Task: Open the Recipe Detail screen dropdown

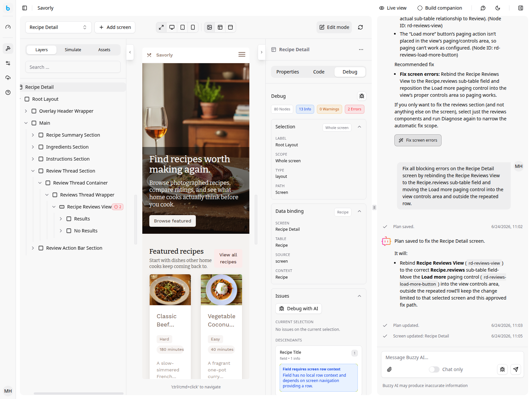Action: 59,27
